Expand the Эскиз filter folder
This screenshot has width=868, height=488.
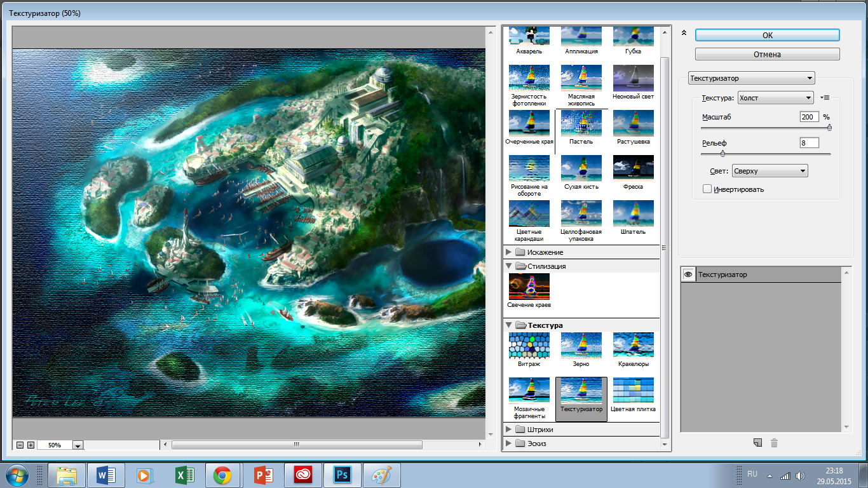[x=508, y=444]
